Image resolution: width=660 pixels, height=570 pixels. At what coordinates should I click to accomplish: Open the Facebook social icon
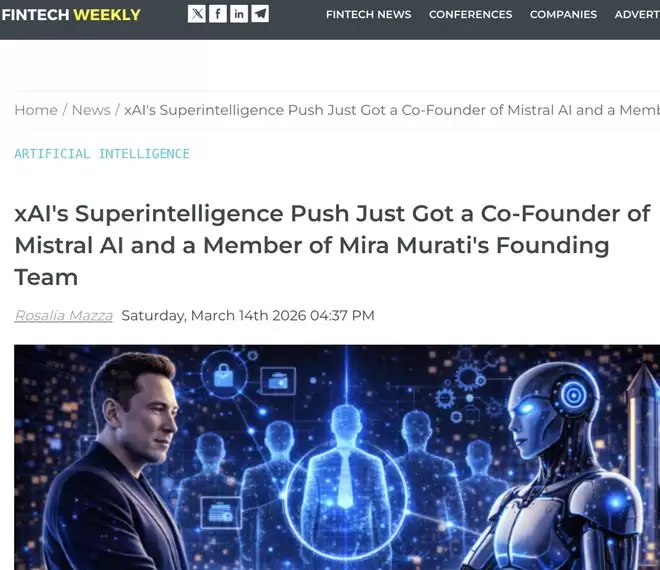218,14
